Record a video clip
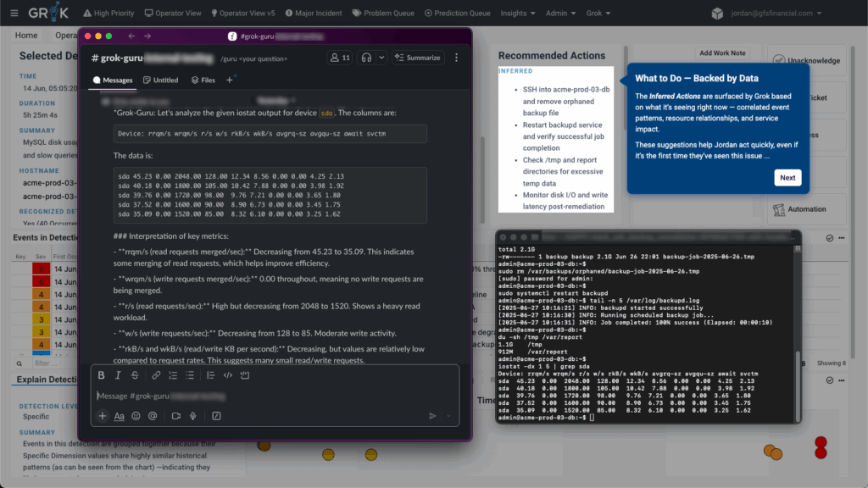The width and height of the screenshot is (868, 488). (176, 416)
